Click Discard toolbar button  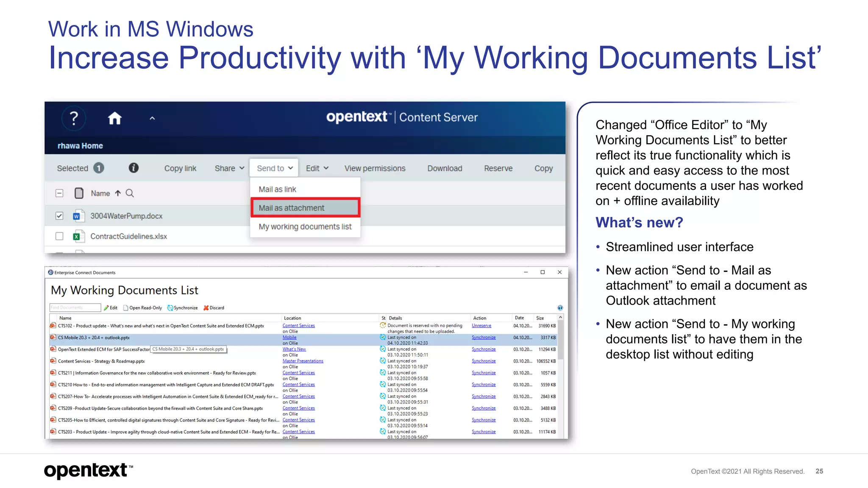(214, 308)
